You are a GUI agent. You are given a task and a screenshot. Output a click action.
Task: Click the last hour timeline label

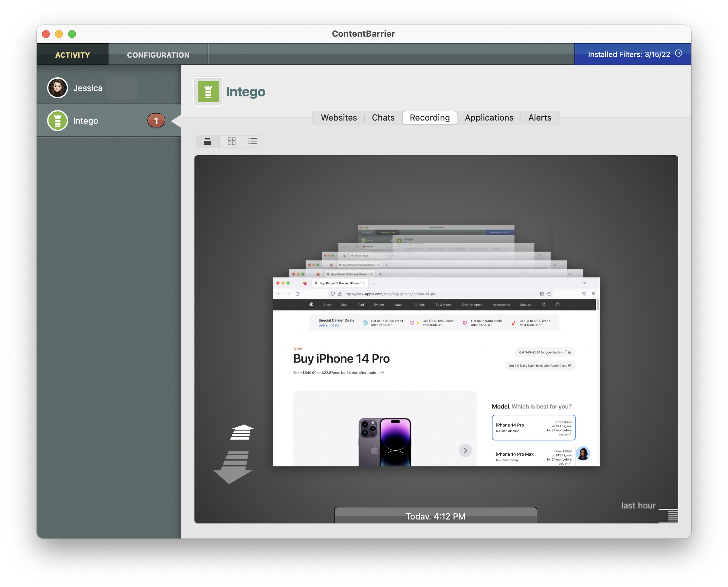click(639, 505)
